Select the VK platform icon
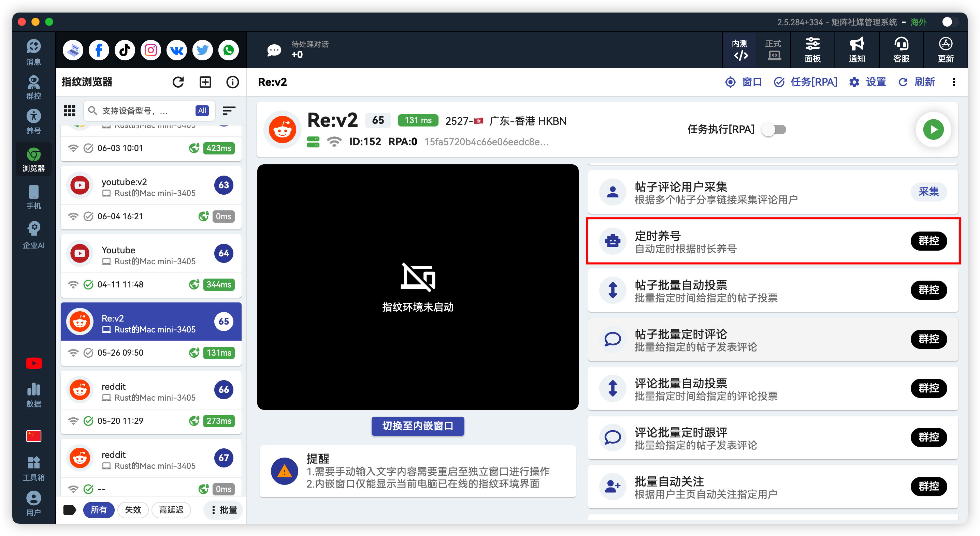 coord(176,50)
